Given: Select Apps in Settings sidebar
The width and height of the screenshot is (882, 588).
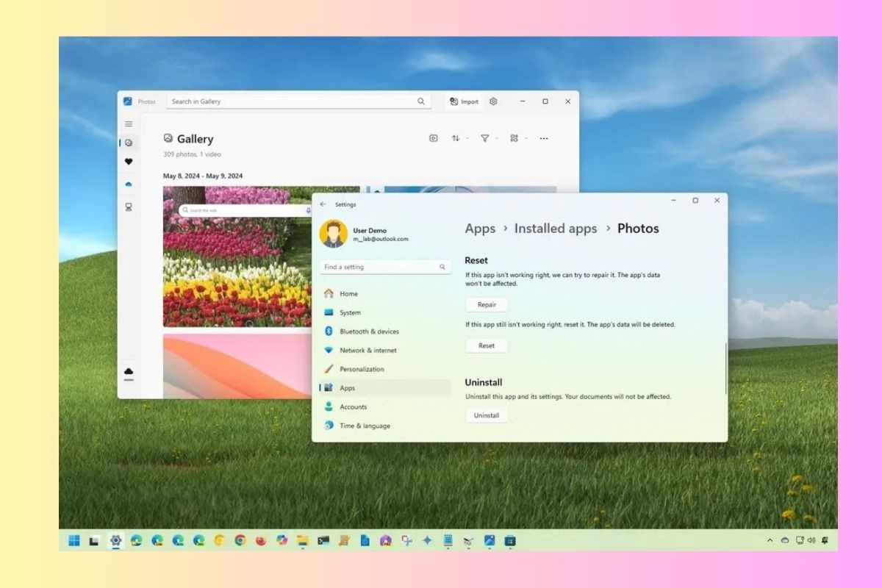Looking at the screenshot, I should click(x=385, y=388).
